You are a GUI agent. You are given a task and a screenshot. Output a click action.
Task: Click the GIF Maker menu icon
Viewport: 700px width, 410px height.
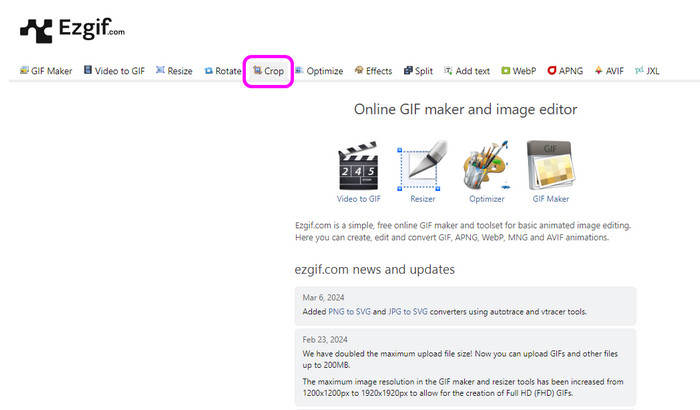[24, 70]
